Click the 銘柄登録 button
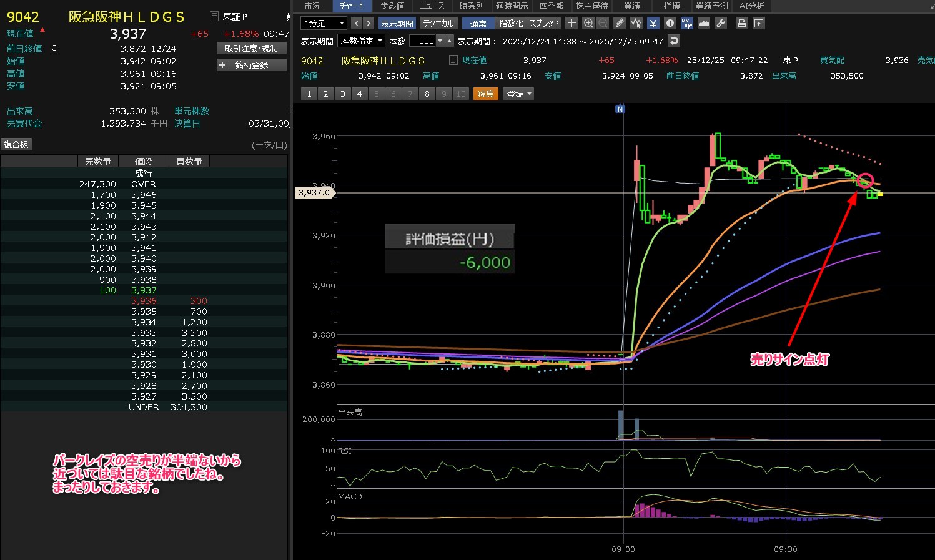Viewport: 935px width, 560px height. coord(251,65)
